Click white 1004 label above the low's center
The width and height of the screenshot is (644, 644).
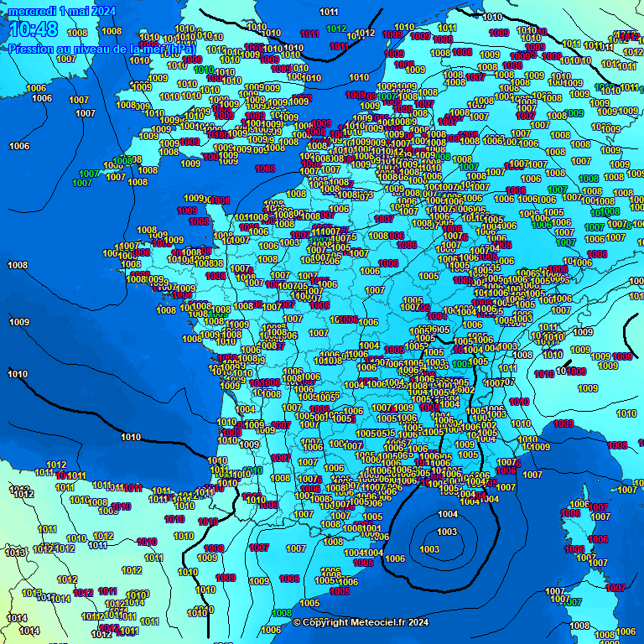pos(449,514)
